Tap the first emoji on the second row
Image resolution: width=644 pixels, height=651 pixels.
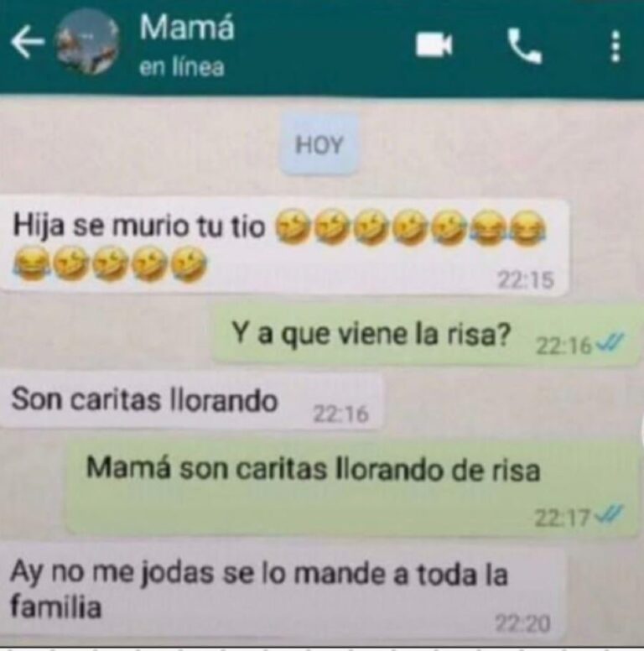click(x=32, y=264)
